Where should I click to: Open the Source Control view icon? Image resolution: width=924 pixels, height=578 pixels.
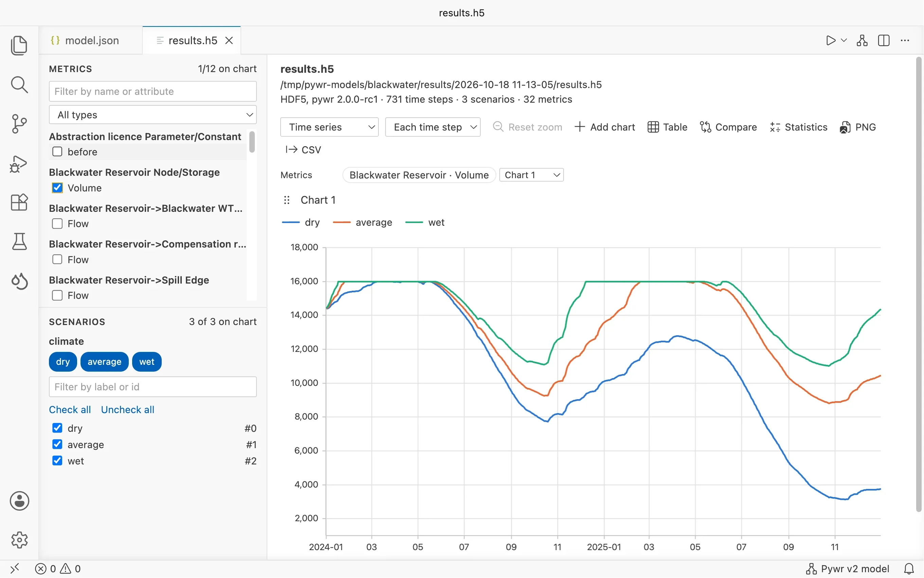pos(19,124)
